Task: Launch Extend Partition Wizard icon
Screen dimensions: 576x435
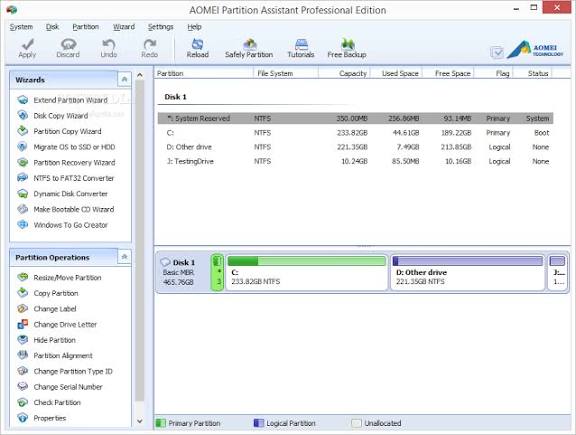Action: (23, 100)
